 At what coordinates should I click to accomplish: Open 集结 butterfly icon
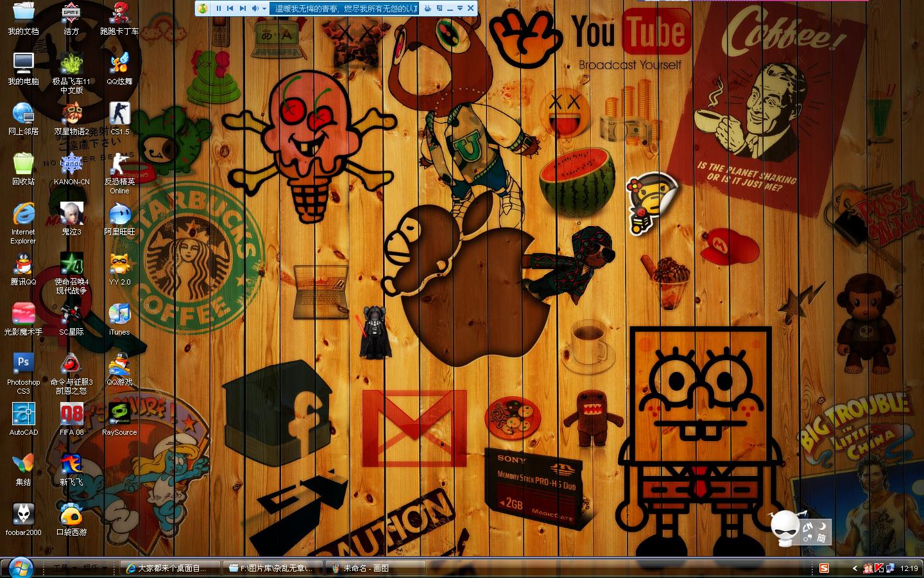click(x=23, y=469)
